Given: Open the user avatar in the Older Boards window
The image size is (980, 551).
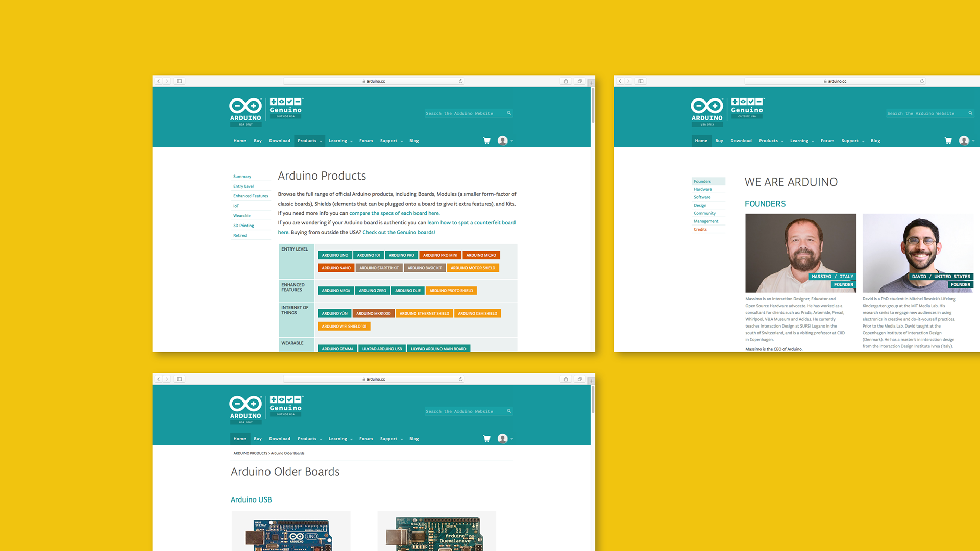Looking at the screenshot, I should pos(503,439).
